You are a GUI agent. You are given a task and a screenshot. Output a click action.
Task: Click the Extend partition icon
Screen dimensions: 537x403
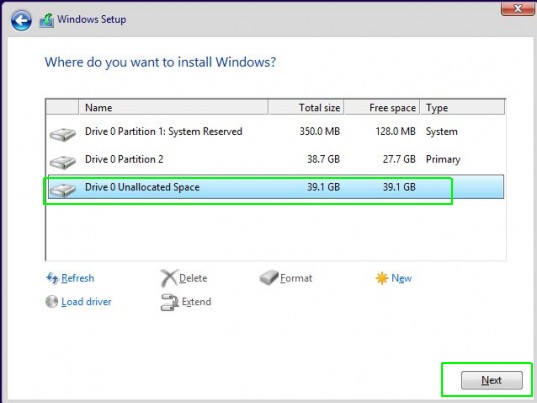[170, 302]
